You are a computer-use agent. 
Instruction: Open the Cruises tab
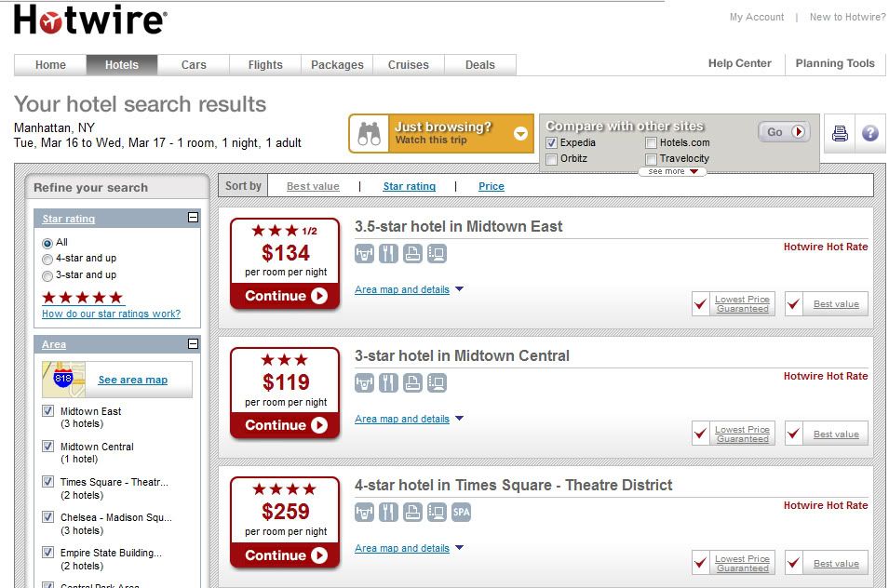point(409,64)
